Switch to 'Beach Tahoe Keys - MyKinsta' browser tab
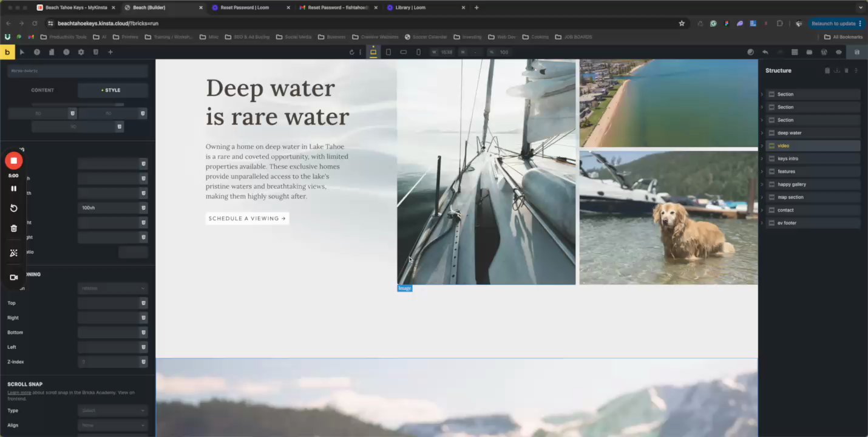This screenshot has width=868, height=437. coord(76,8)
